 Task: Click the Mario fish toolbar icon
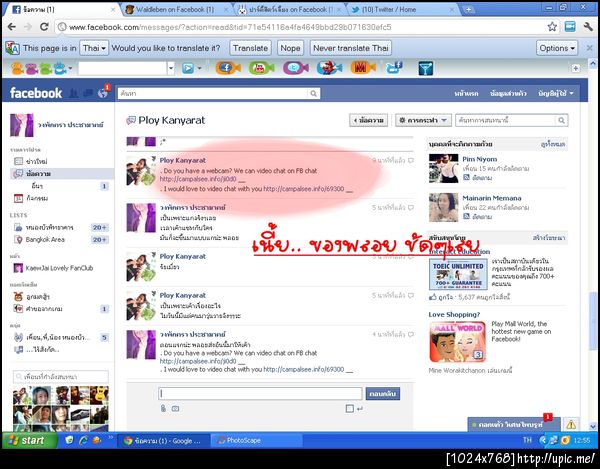click(329, 68)
